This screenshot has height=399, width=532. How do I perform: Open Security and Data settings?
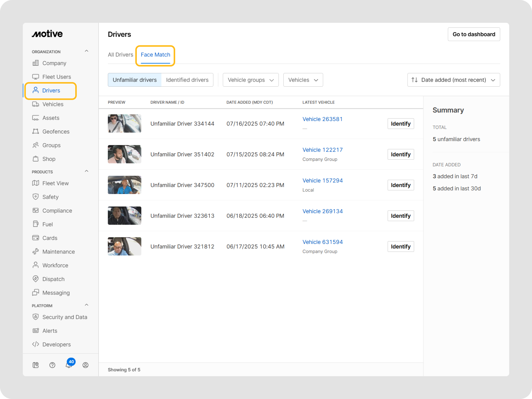click(65, 317)
